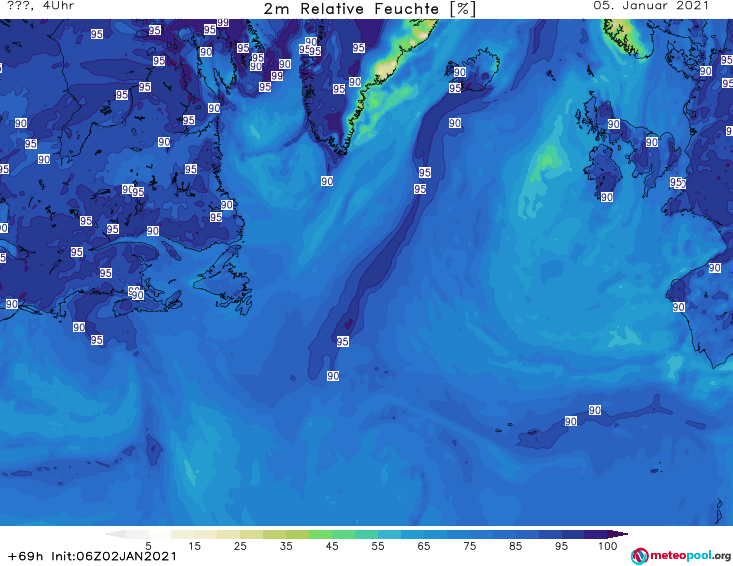Viewport: 733px width, 566px height.
Task: Click the '85' tick on the color scale
Action: point(516,546)
